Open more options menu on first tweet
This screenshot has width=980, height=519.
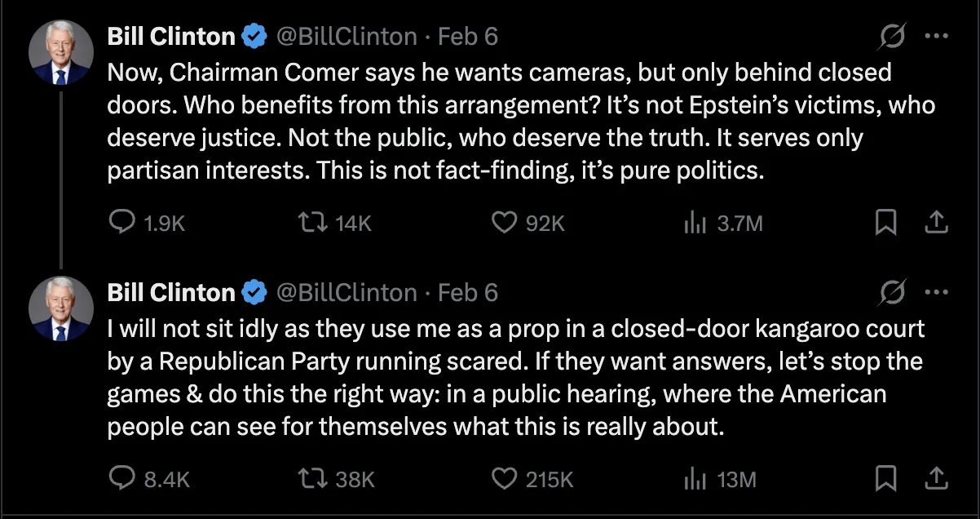pos(937,37)
